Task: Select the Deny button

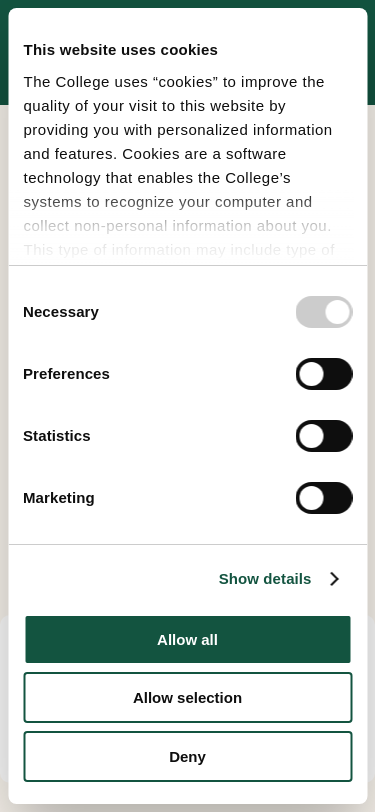Action: click(188, 757)
